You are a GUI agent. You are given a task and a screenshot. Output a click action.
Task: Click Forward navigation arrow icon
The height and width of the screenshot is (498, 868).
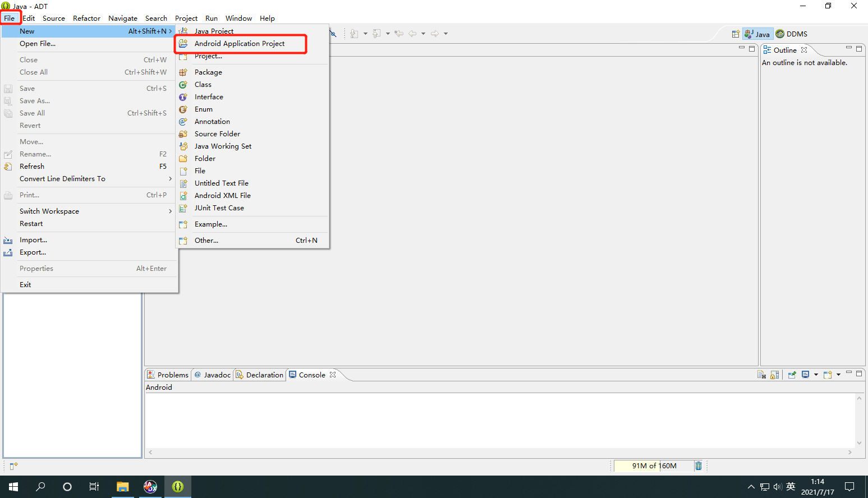tap(435, 34)
